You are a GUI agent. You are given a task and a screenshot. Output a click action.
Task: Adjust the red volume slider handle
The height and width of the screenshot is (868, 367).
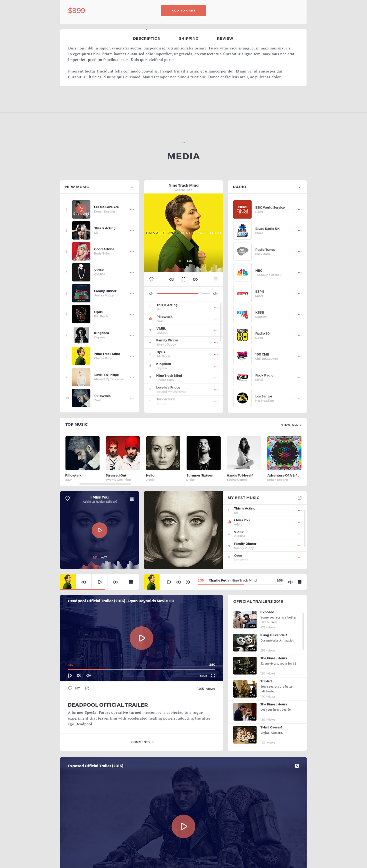point(200,294)
